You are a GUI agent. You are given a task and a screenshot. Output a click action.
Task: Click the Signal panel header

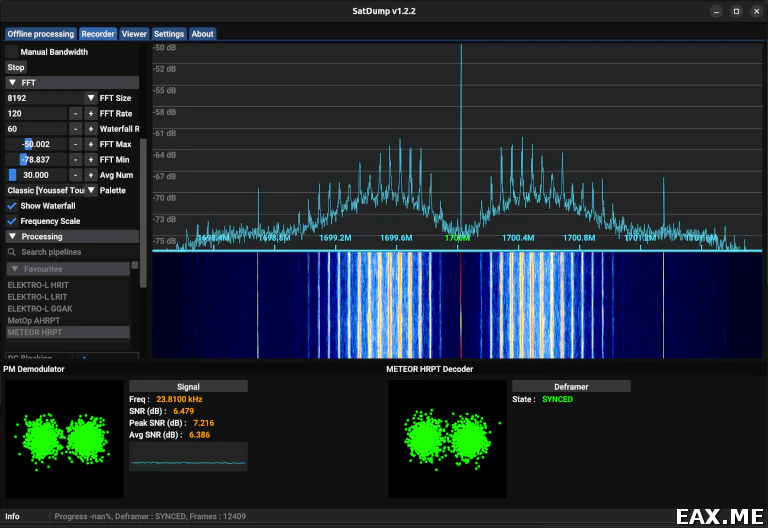pyautogui.click(x=188, y=386)
